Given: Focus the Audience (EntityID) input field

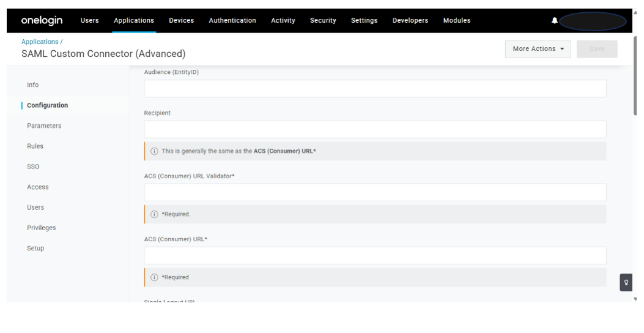Looking at the screenshot, I should pyautogui.click(x=375, y=89).
